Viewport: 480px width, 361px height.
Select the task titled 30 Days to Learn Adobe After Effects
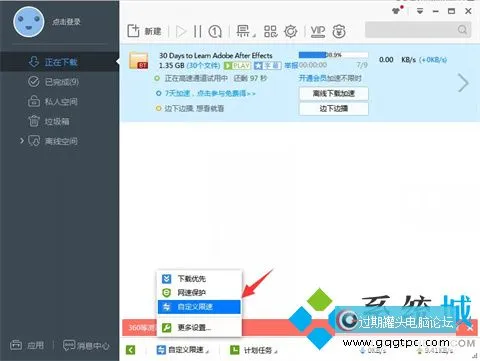216,55
